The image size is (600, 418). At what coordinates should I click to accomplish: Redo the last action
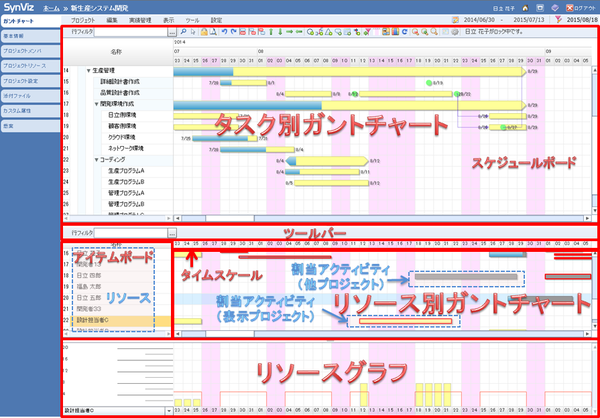(233, 32)
